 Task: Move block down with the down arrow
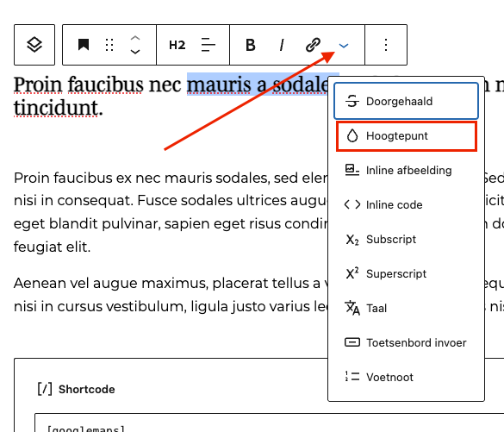pyautogui.click(x=135, y=52)
